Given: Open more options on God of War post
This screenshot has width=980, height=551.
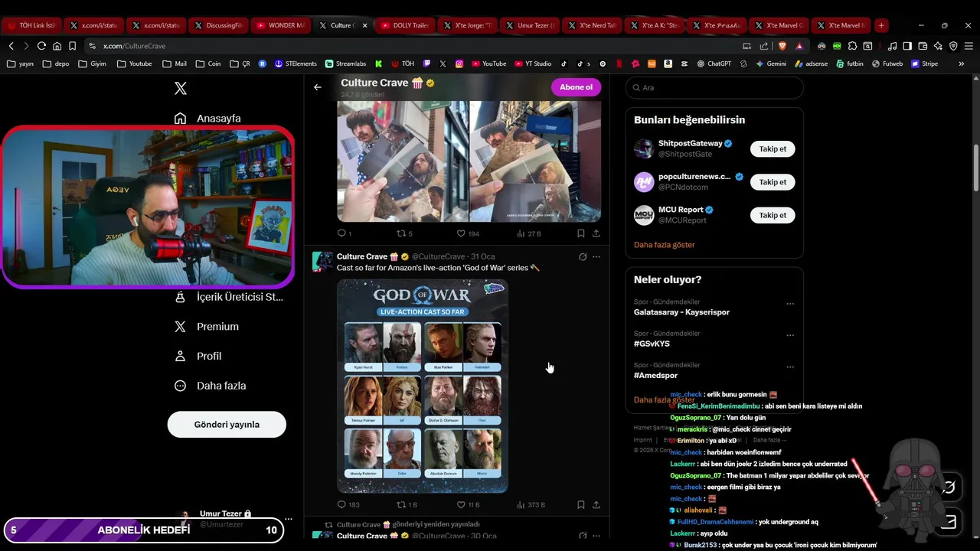Looking at the screenshot, I should (x=596, y=257).
